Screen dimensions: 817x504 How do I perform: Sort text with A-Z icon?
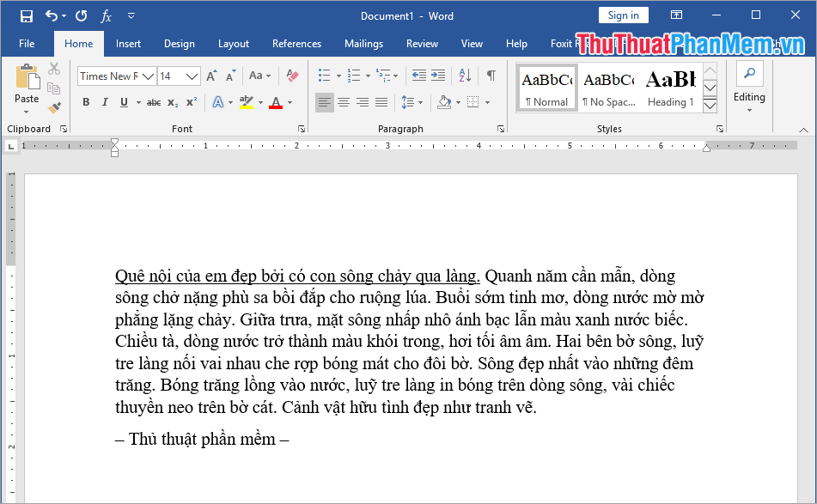[x=465, y=76]
